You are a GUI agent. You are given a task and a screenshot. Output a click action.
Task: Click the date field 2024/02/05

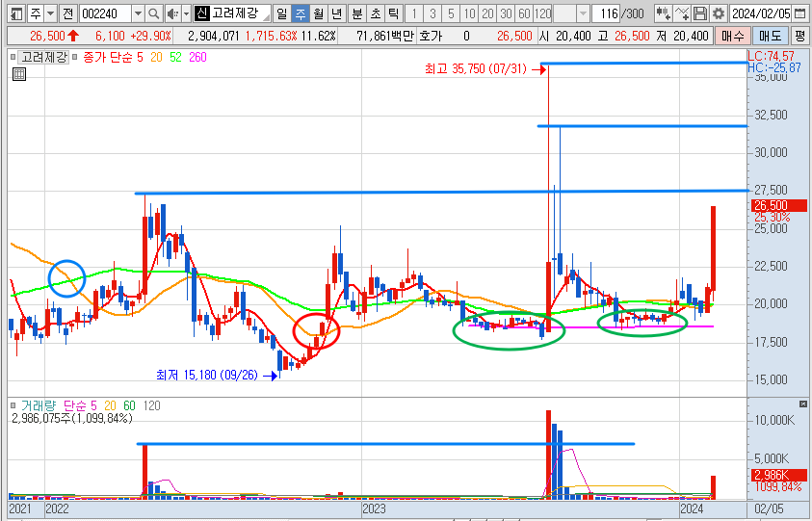pos(761,13)
